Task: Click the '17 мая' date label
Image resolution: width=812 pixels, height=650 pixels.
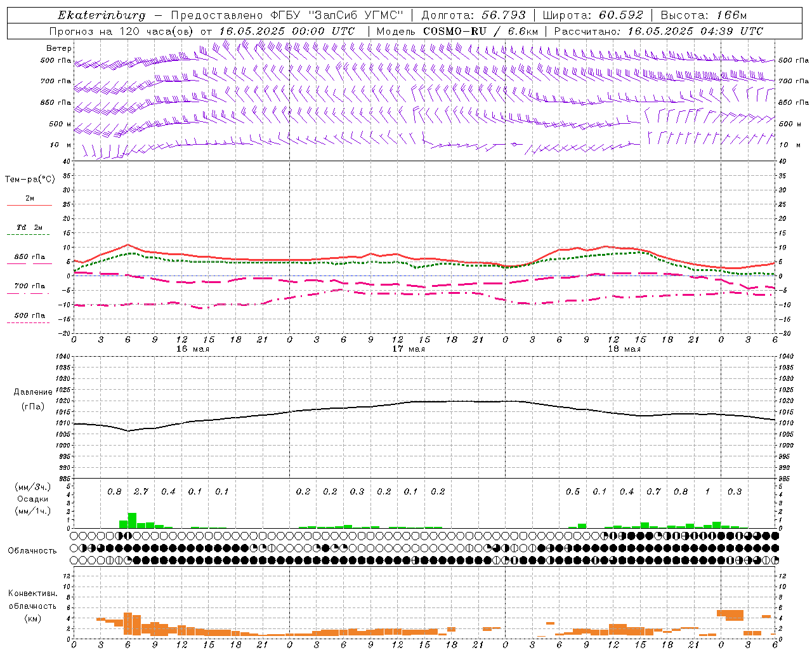Action: [408, 349]
